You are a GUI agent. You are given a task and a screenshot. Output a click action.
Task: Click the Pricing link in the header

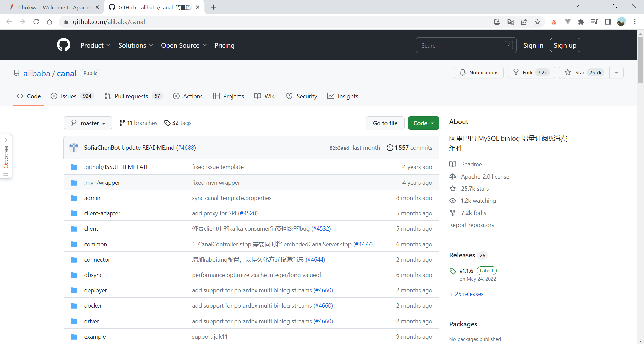pyautogui.click(x=224, y=45)
